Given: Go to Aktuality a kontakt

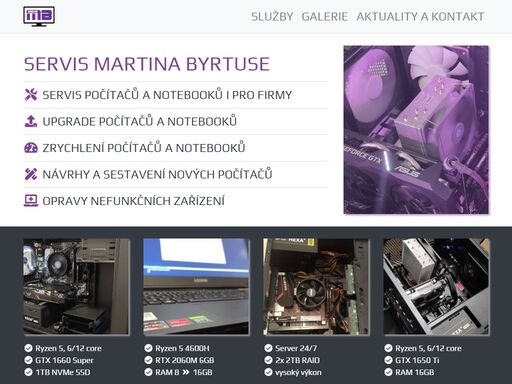Looking at the screenshot, I should [420, 17].
